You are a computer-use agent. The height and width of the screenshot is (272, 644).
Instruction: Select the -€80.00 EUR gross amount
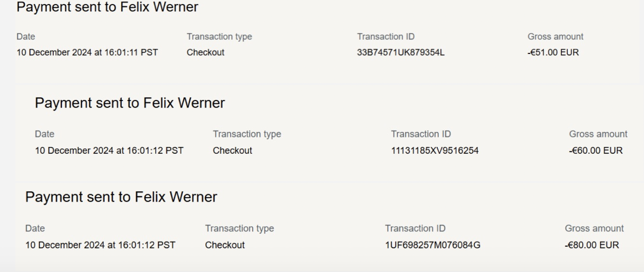click(x=592, y=245)
